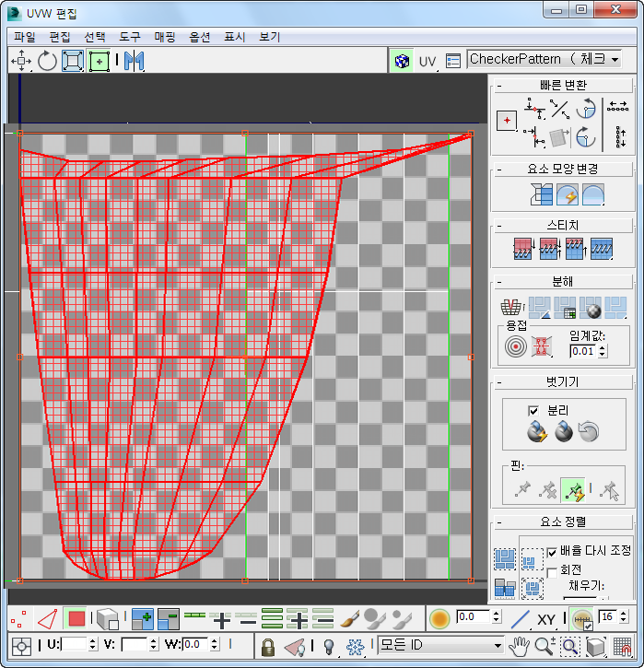Select the Scale selection tool

pyautogui.click(x=73, y=61)
